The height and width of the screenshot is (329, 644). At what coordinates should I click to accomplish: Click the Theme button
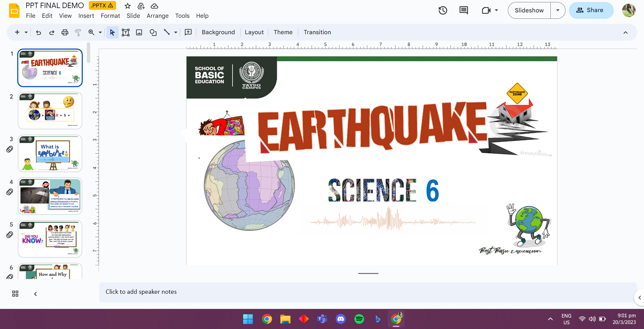tap(283, 32)
